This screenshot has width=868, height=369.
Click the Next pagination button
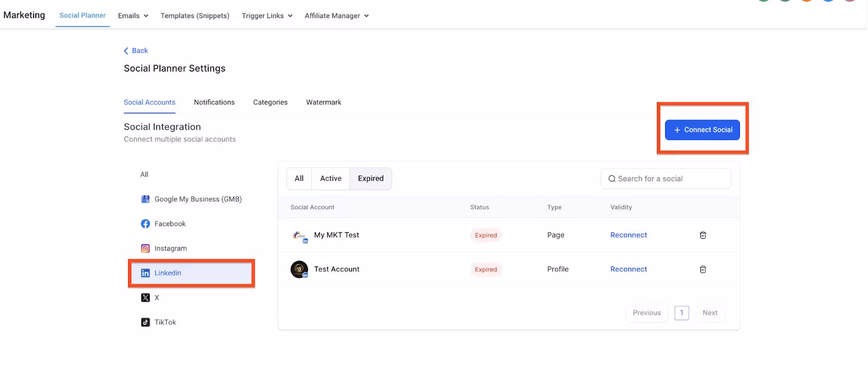pyautogui.click(x=710, y=313)
